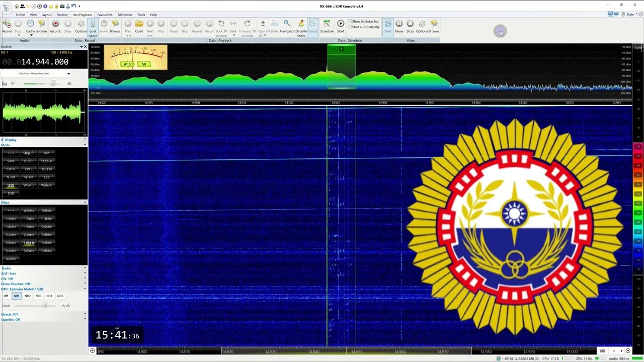Open the audio output device dropdown

click(68, 74)
